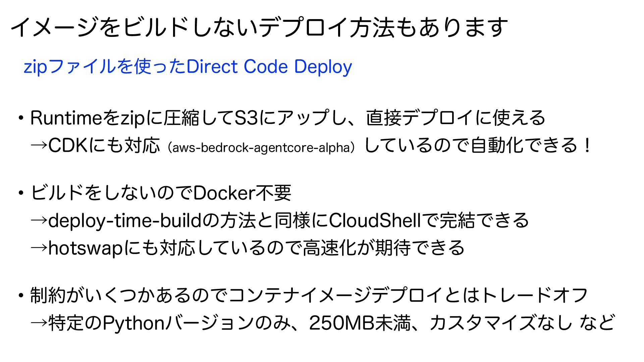Click the line mentioning deploy-time-build and CloudShell
This screenshot has width=644, height=362.
point(280,221)
